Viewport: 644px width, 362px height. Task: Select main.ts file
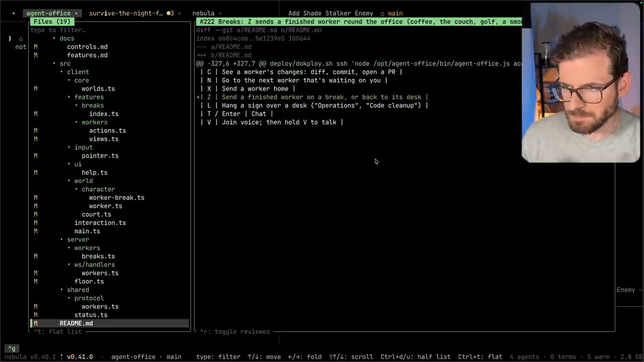click(87, 231)
